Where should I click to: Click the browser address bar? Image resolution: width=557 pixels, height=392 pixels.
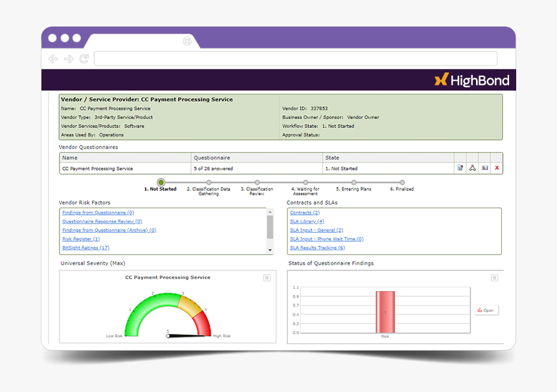(x=295, y=58)
